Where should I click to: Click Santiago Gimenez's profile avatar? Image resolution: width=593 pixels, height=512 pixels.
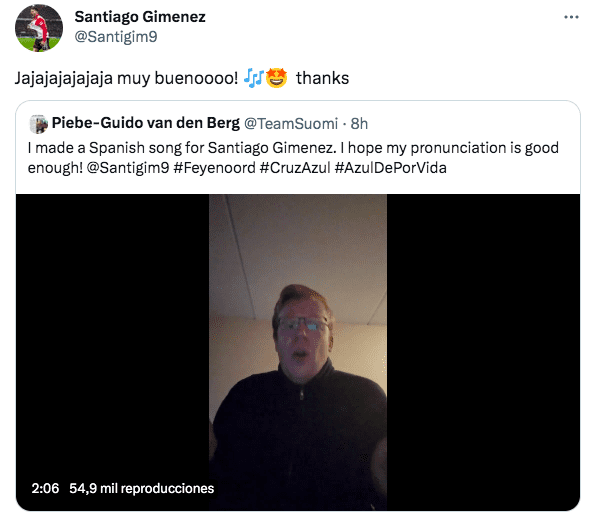[39, 28]
